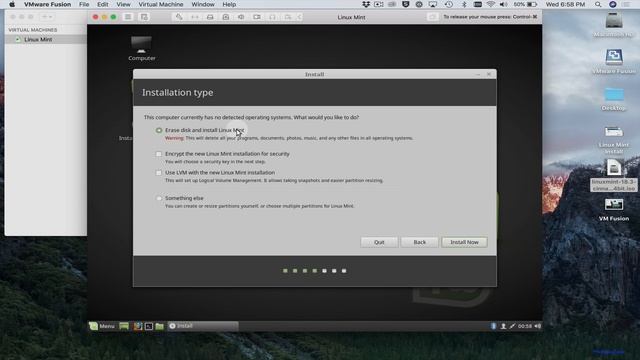Click VMware network arrows toolbar icon
Screen dimensions: 640x360
click(x=195, y=17)
